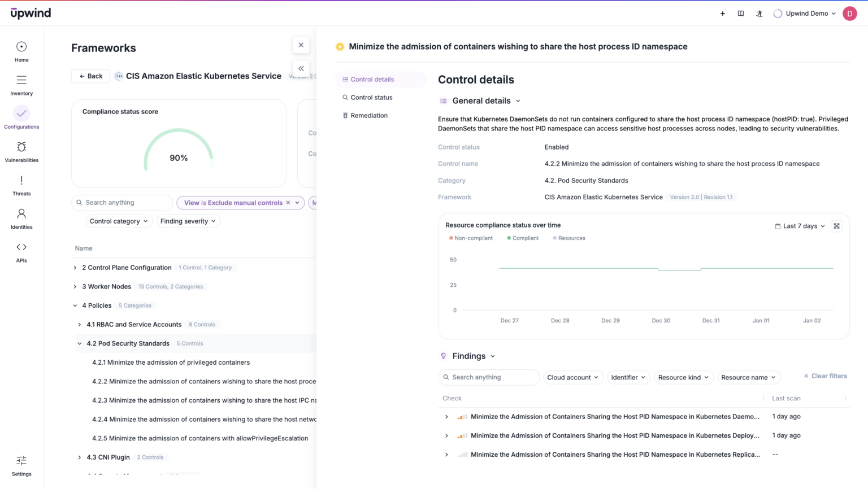Screen dimensions: 868x489
Task: Switch to the Remediation tab
Action: pyautogui.click(x=368, y=115)
